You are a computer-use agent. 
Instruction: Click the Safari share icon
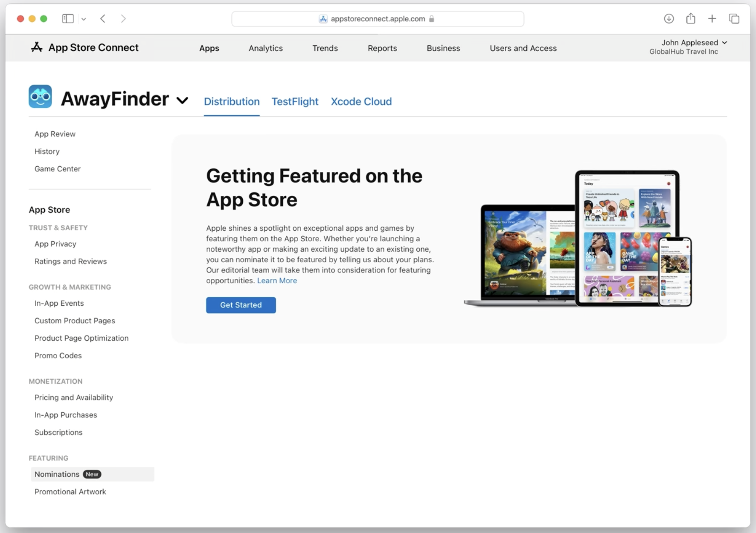(x=691, y=18)
